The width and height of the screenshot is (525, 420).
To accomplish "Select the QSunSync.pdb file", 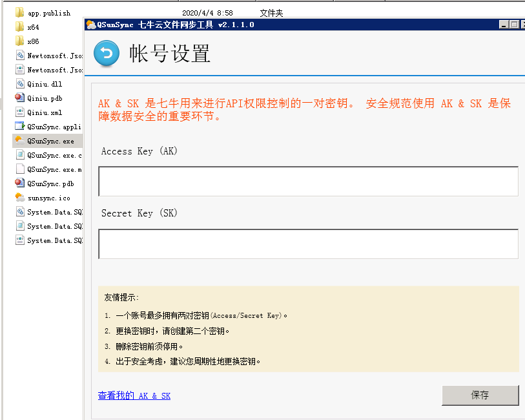I will [50, 184].
